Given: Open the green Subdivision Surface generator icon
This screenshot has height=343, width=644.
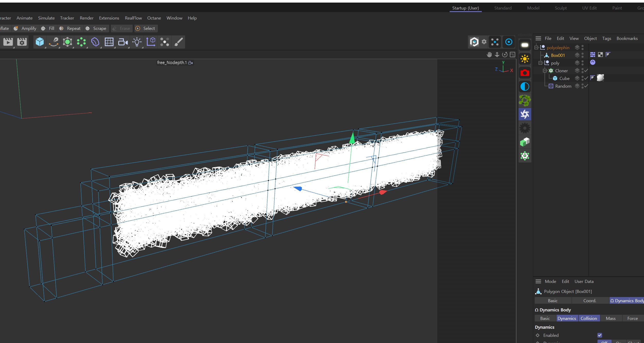Looking at the screenshot, I should (67, 42).
